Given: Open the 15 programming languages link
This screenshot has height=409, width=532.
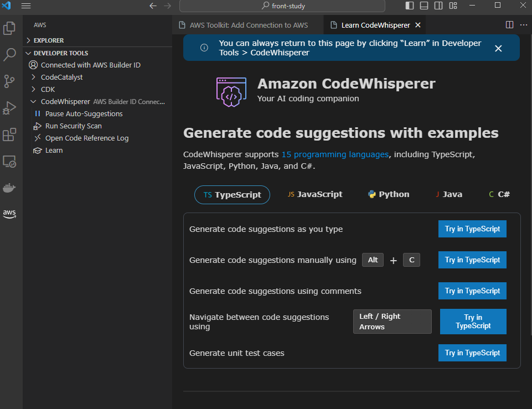Looking at the screenshot, I should pyautogui.click(x=335, y=154).
